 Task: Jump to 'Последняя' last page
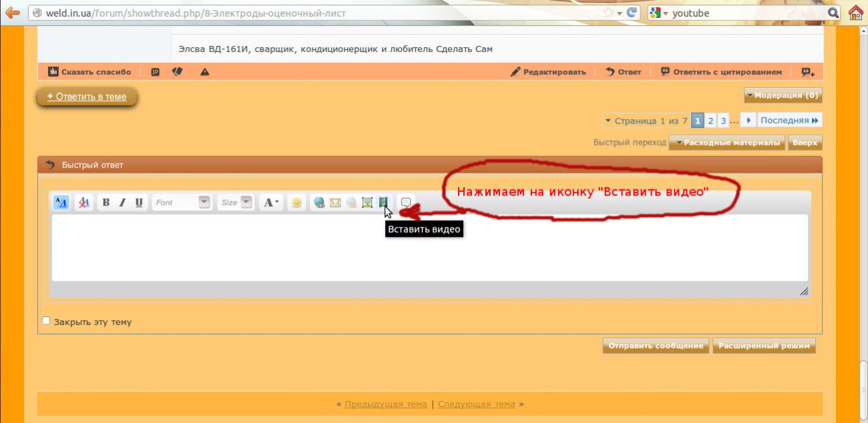[789, 121]
